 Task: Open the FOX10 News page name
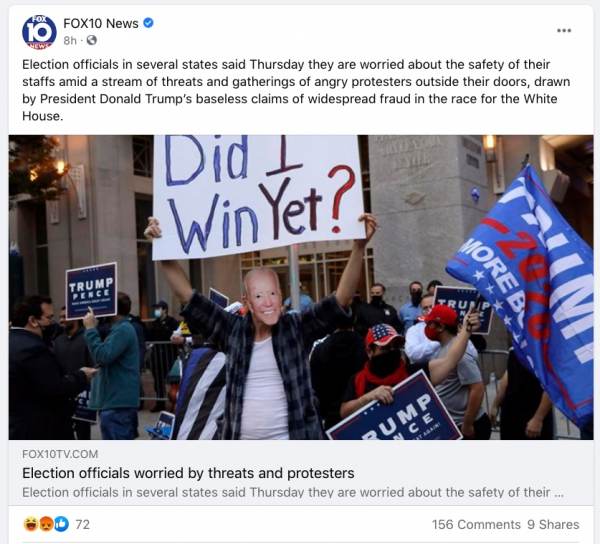[101, 23]
